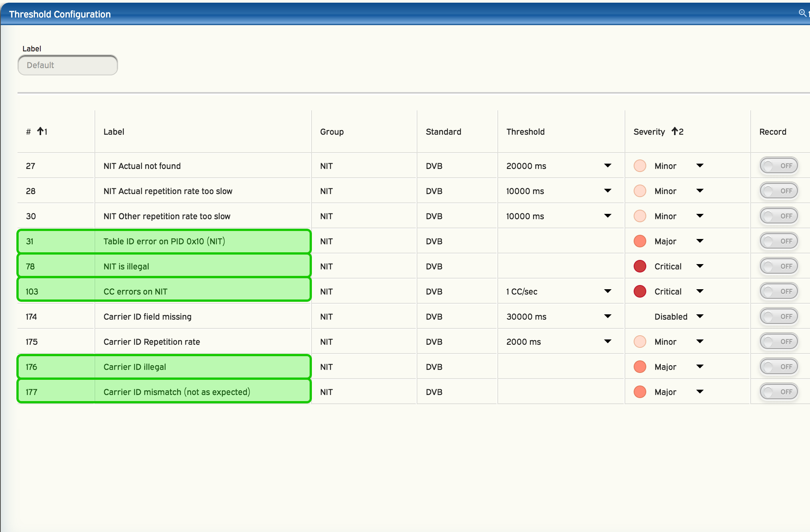Enable Record for CC errors on NIT
Image resolution: width=810 pixels, height=532 pixels.
[778, 291]
